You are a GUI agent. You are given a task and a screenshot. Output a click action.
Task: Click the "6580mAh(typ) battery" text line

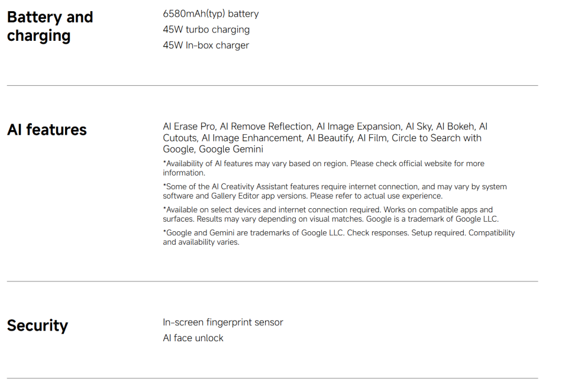click(211, 14)
